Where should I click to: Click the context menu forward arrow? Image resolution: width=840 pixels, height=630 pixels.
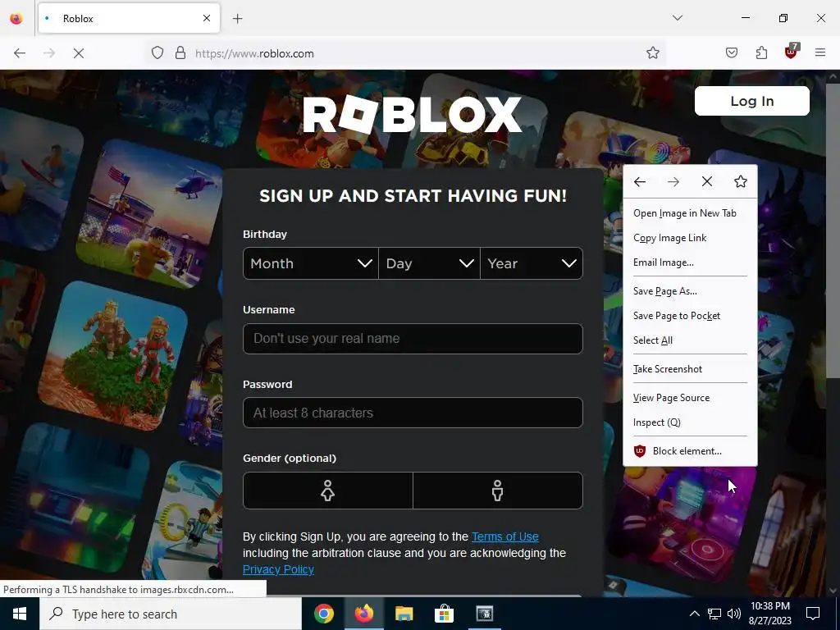coord(673,181)
